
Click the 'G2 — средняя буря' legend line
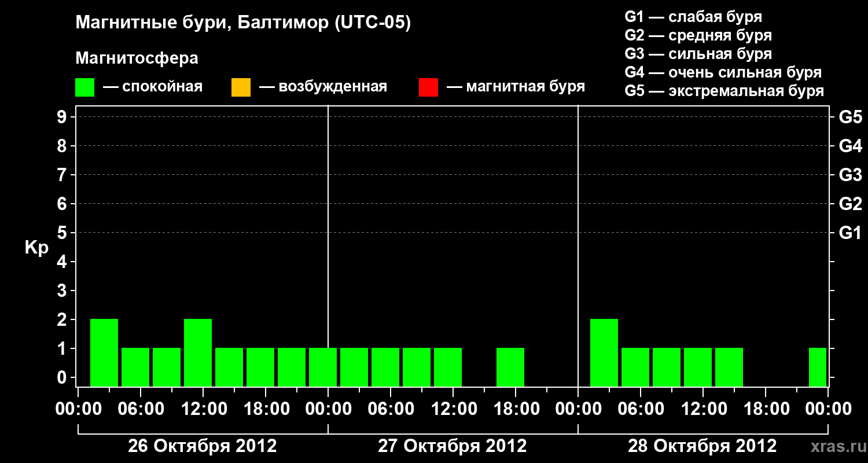pos(698,35)
